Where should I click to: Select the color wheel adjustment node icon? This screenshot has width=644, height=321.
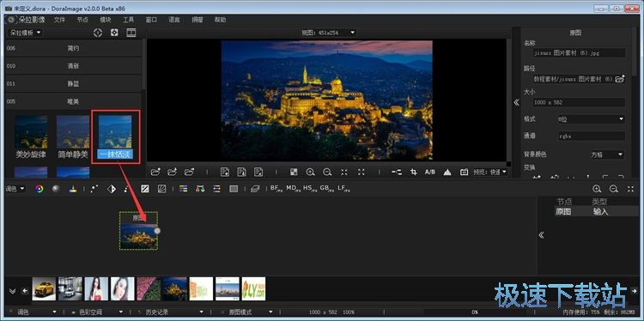[x=39, y=189]
